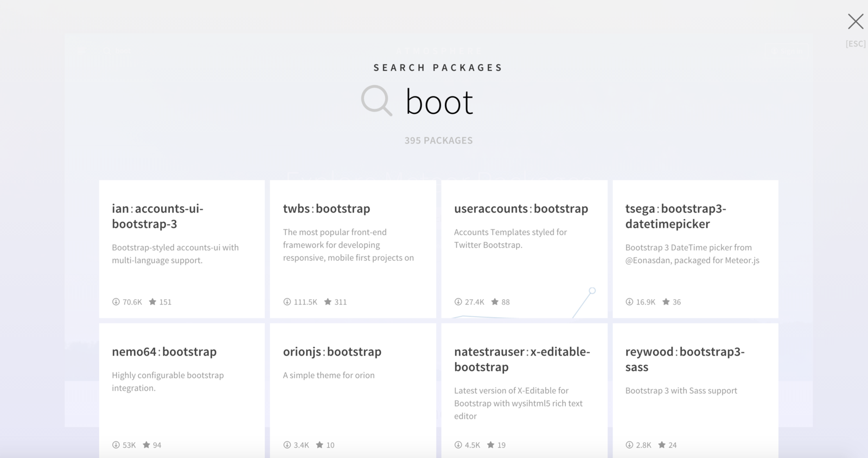
Task: Click the download icon next to 16.9K
Action: [629, 302]
